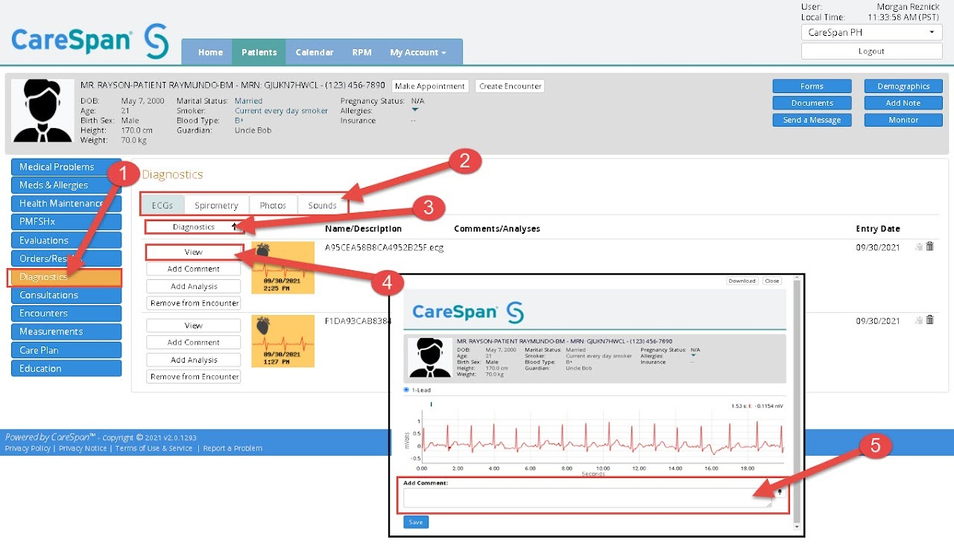Select the 1-Lead radio button
Viewport: 954px width, 560px height.
[406, 389]
